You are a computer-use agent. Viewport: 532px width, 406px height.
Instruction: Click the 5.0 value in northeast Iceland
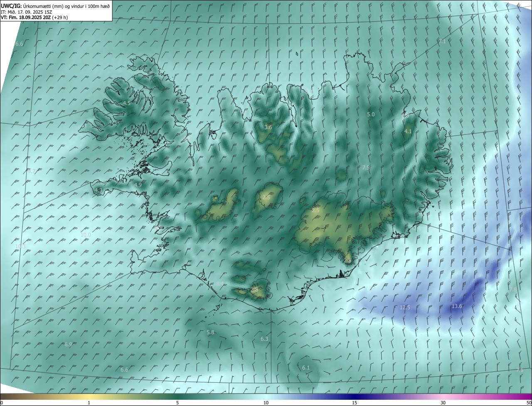[x=371, y=114]
